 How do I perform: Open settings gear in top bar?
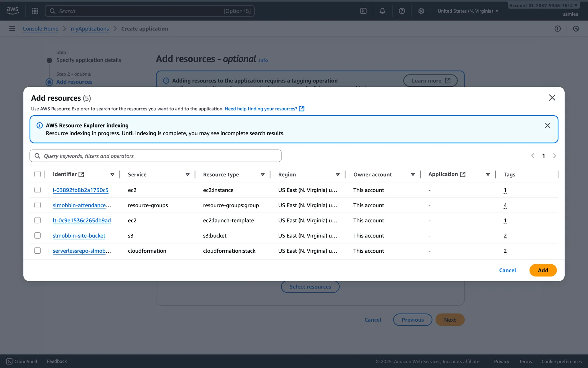pyautogui.click(x=421, y=11)
